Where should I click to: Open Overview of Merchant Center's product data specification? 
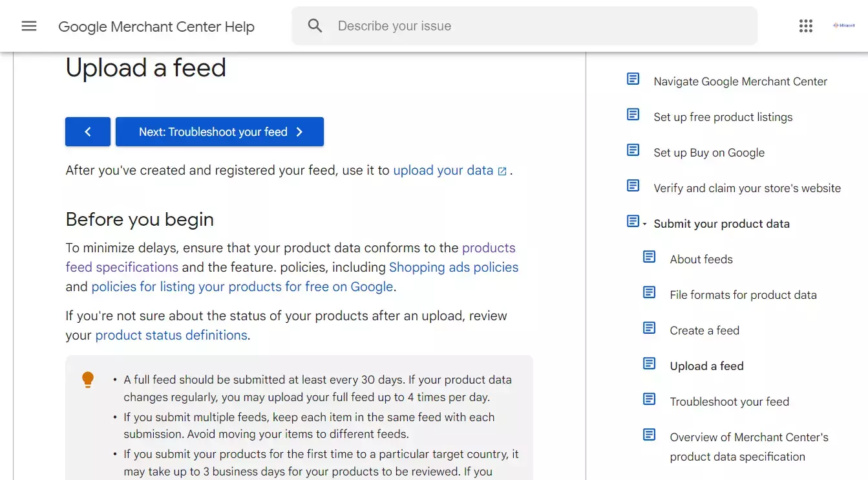point(749,447)
